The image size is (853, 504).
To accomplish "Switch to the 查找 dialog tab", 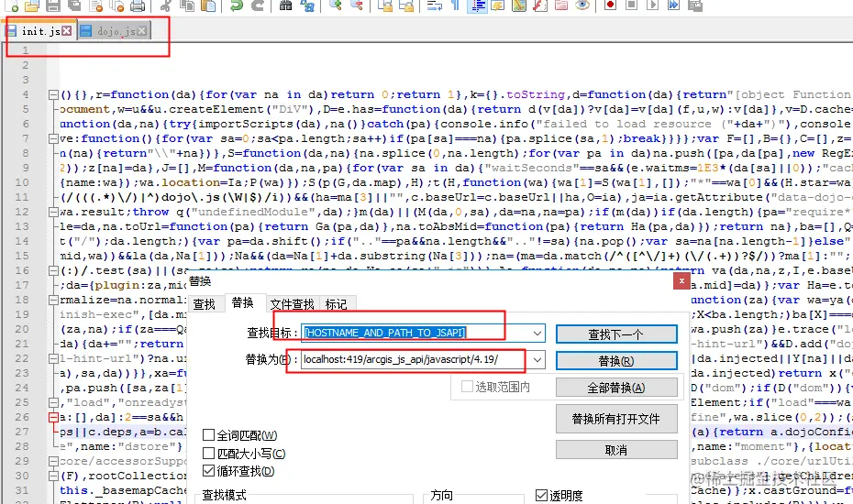I will [205, 304].
